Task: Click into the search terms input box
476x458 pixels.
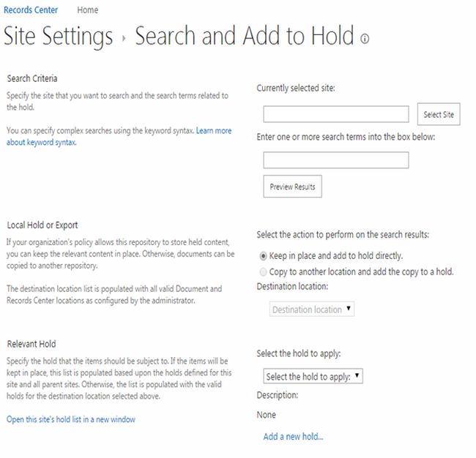Action: point(335,160)
